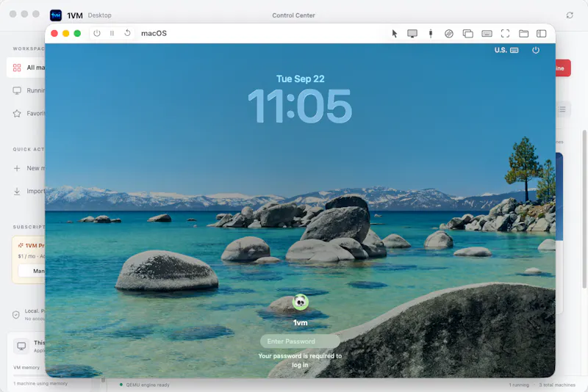Click the Tue Sep 22 date text
Viewport: 588px width, 392px height.
(301, 79)
